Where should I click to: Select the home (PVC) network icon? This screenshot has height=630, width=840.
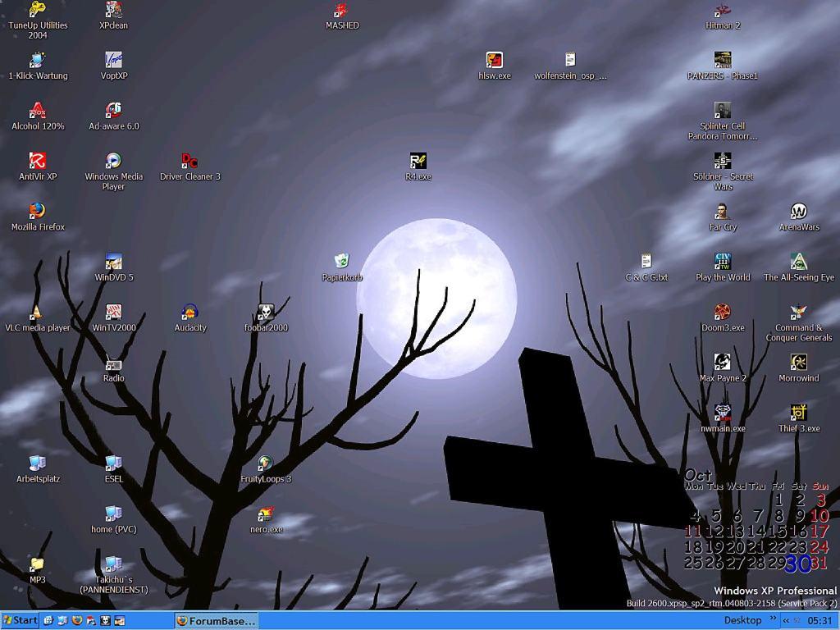pos(113,519)
